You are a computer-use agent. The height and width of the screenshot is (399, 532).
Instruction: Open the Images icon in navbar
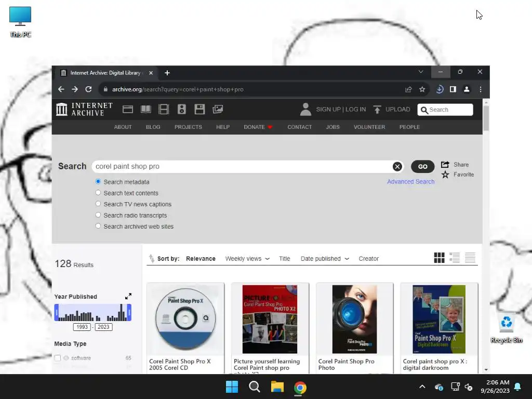[218, 109]
